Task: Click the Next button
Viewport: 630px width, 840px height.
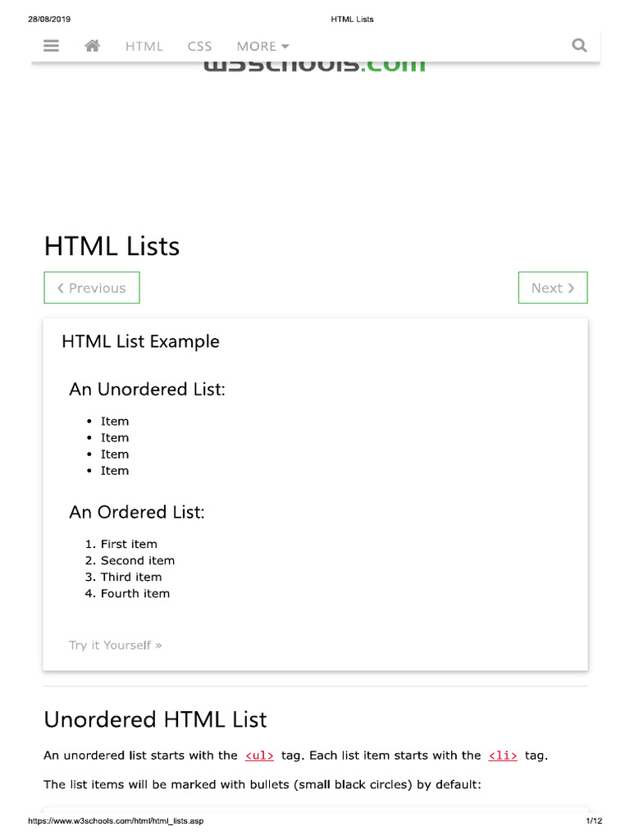Action: 553,288
